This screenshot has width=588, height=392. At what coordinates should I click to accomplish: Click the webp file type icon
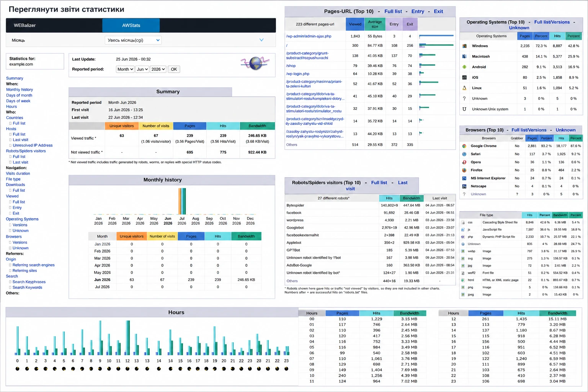click(463, 251)
